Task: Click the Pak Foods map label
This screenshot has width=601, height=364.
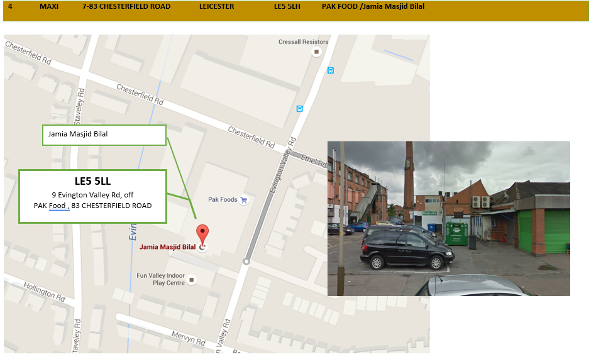Action: [223, 200]
